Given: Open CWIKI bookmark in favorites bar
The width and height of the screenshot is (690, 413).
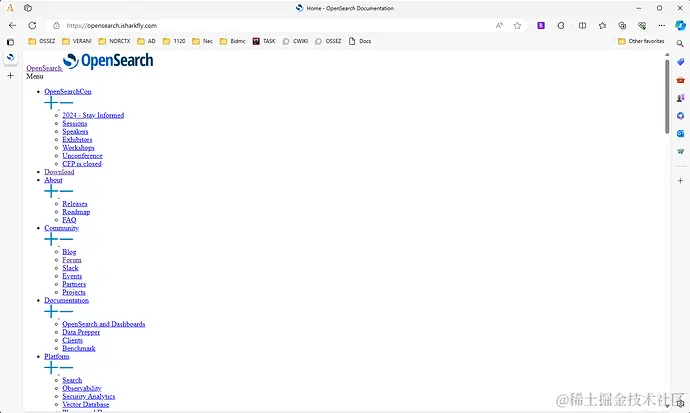Looking at the screenshot, I should point(295,41).
